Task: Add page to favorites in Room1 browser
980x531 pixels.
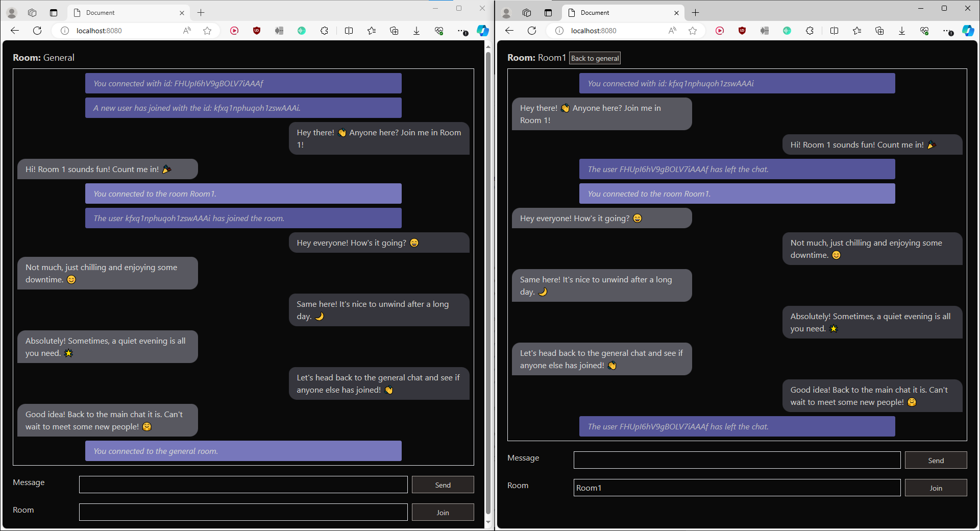Action: [x=693, y=31]
